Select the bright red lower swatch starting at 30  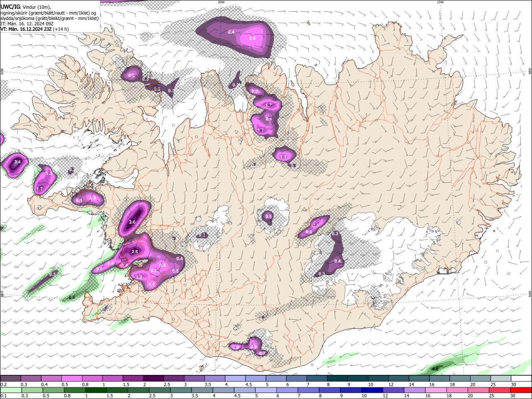[521, 390]
